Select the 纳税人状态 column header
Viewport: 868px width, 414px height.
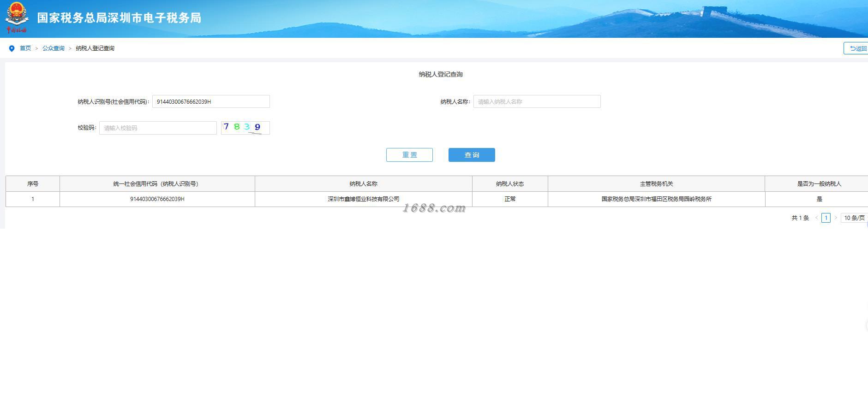click(x=510, y=183)
